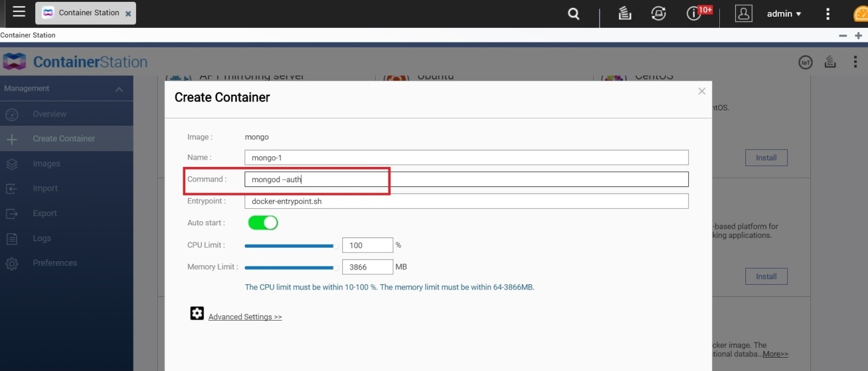This screenshot has height=371, width=868.
Task: Open Container Station header more menu
Action: [855, 62]
